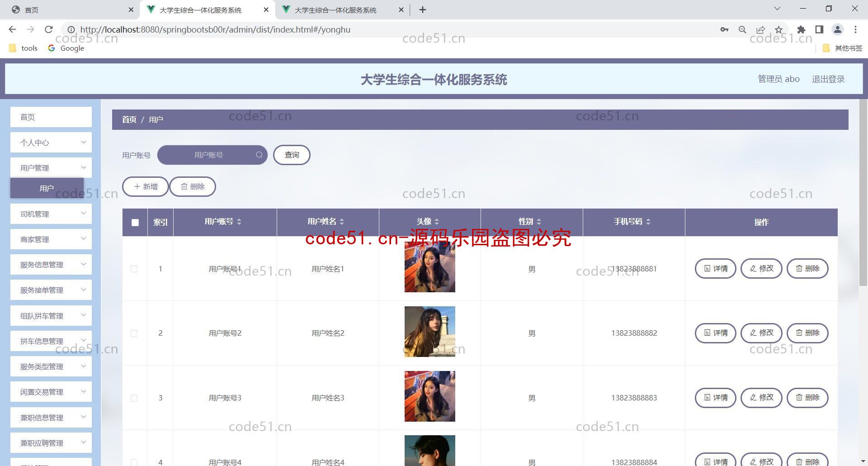
Task: Toggle the select-all checkbox in table header
Action: (135, 222)
